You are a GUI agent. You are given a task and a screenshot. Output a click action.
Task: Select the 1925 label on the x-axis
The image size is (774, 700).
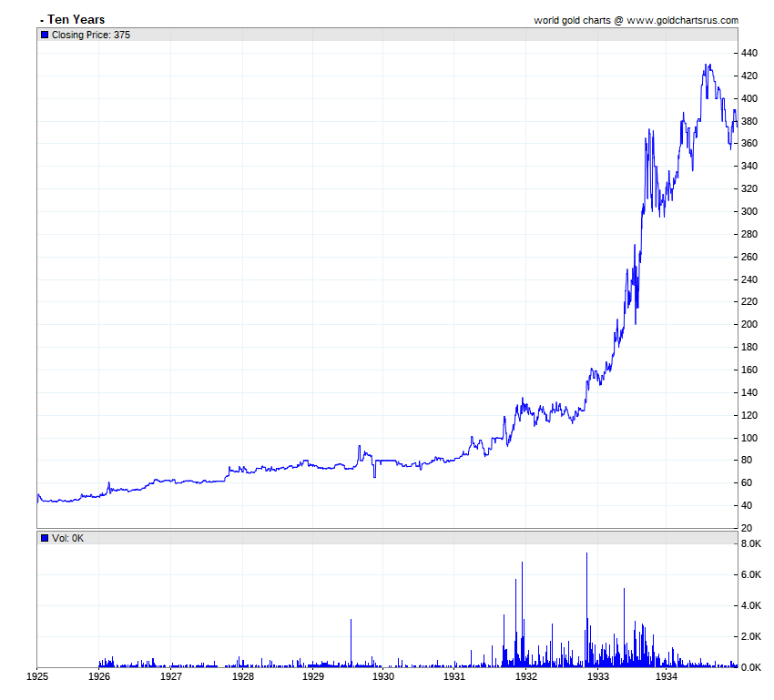click(37, 677)
